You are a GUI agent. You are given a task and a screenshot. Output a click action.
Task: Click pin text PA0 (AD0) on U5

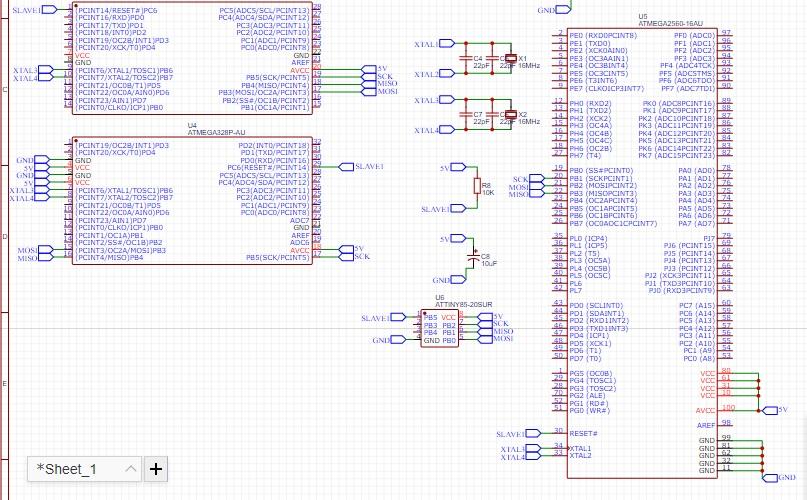pyautogui.click(x=696, y=170)
